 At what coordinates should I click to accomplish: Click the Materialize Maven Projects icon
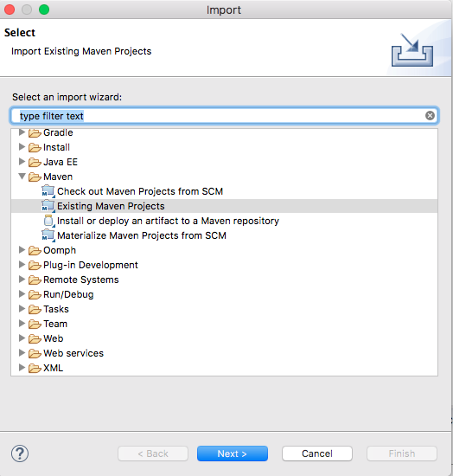pos(48,235)
